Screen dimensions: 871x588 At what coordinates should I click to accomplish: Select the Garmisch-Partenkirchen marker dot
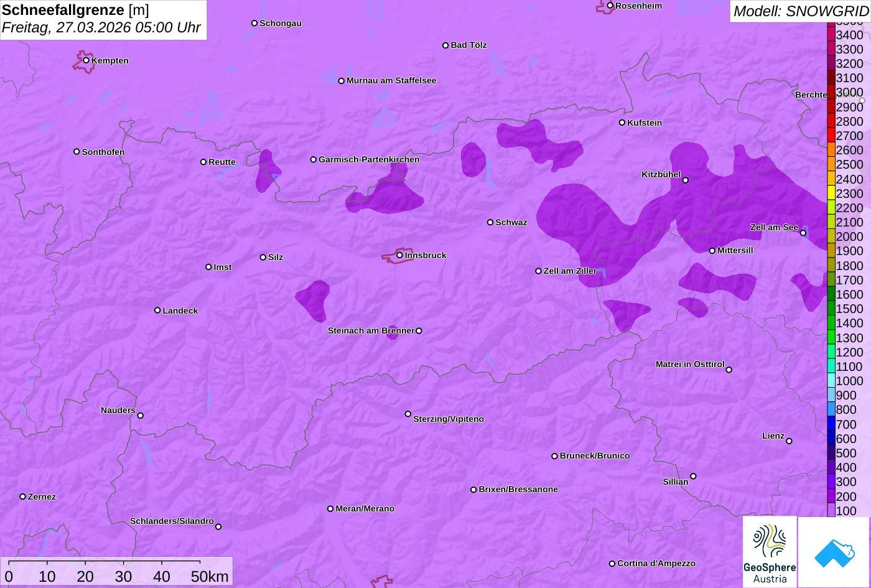pyautogui.click(x=314, y=159)
